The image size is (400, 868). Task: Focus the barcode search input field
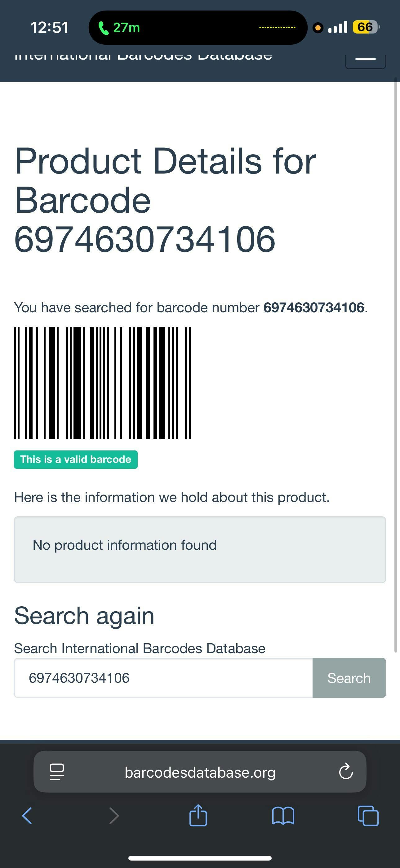tap(163, 678)
